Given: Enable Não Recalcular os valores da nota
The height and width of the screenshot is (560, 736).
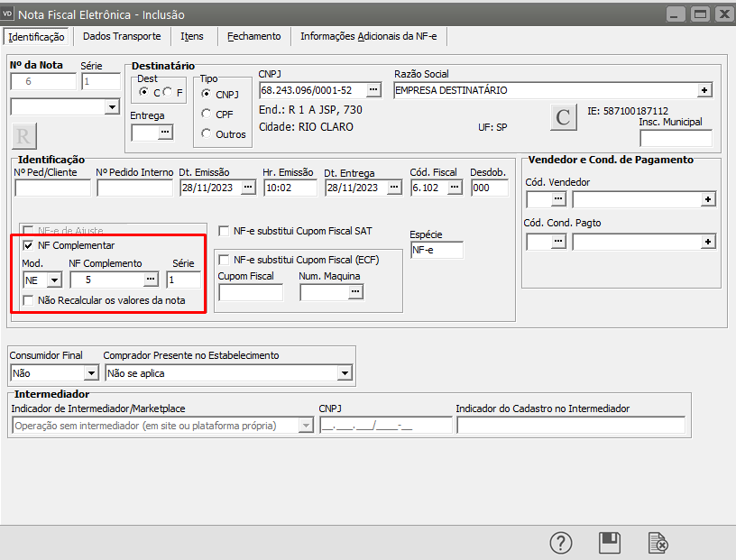Looking at the screenshot, I should click(x=29, y=300).
